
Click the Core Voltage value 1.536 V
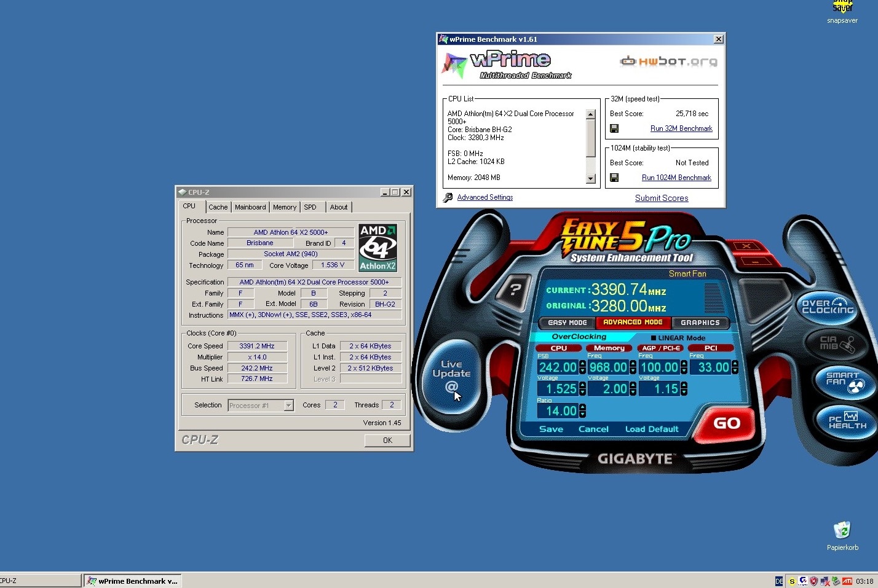pos(333,265)
